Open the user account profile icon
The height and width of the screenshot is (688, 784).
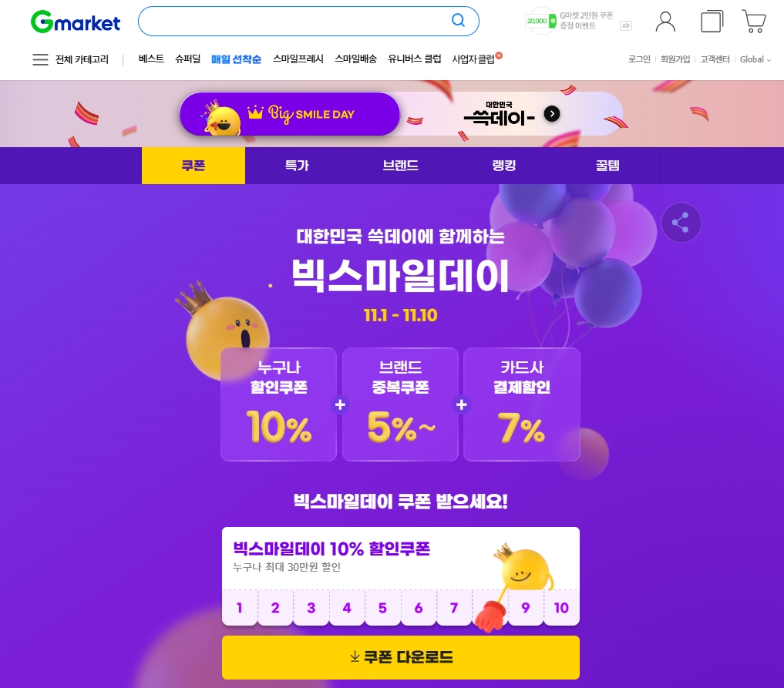click(665, 22)
